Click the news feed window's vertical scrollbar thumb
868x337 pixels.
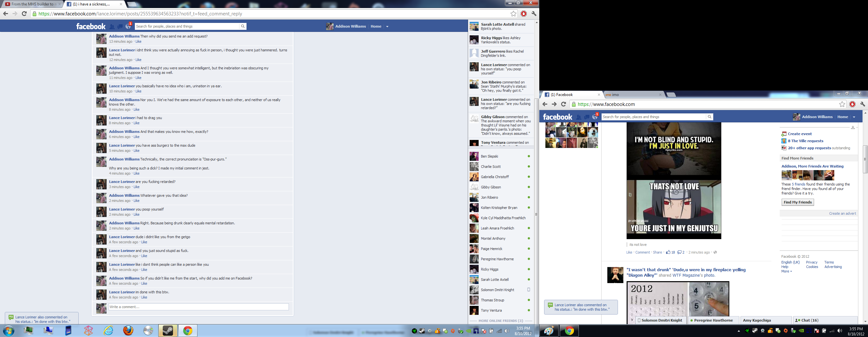[x=865, y=159]
